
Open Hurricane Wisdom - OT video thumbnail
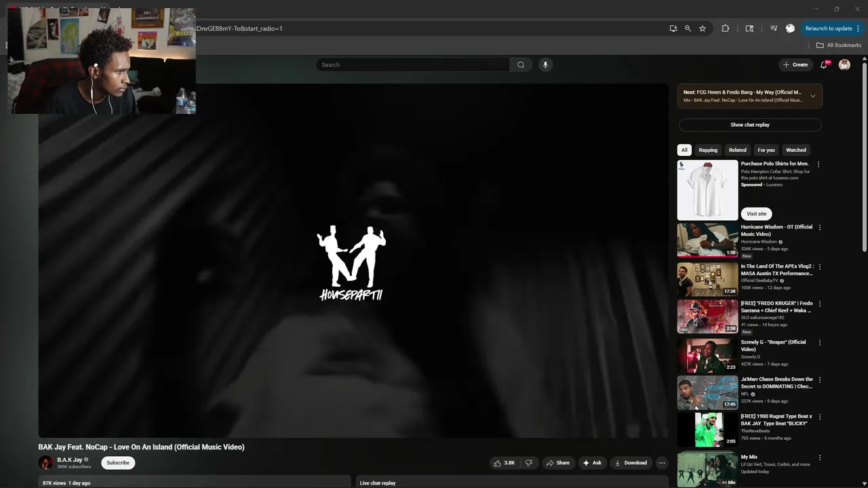point(707,241)
